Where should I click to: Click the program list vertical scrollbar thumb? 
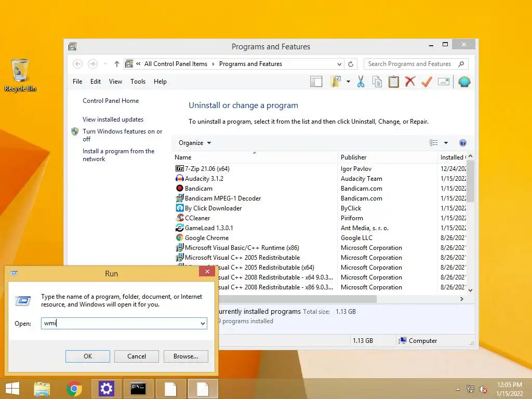point(470,181)
